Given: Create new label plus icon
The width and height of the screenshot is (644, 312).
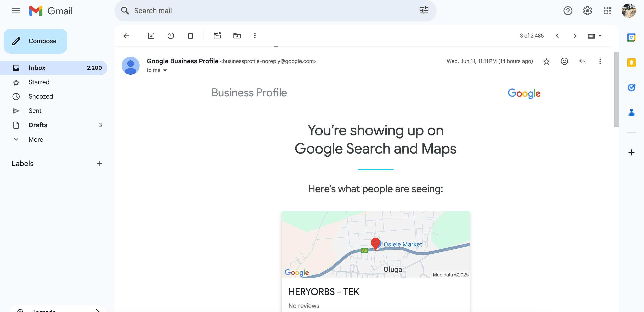Looking at the screenshot, I should [x=99, y=164].
